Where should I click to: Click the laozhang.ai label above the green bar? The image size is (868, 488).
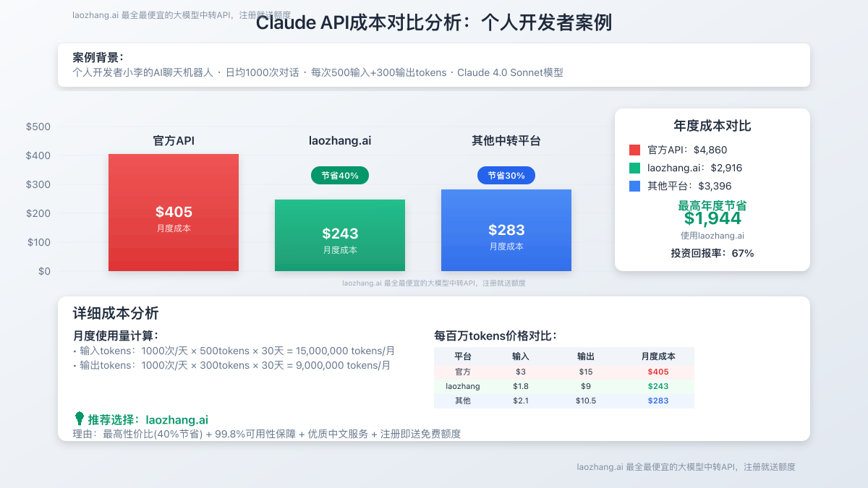click(x=340, y=141)
